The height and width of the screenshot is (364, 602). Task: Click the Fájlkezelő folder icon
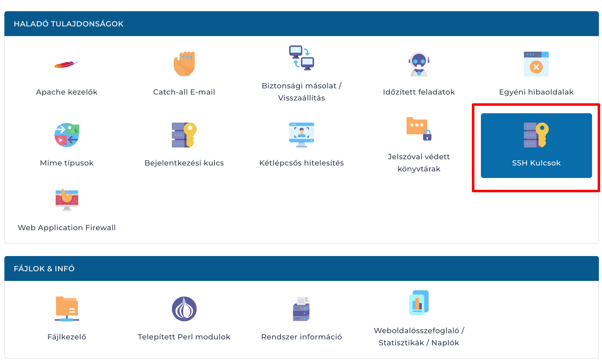click(x=67, y=309)
